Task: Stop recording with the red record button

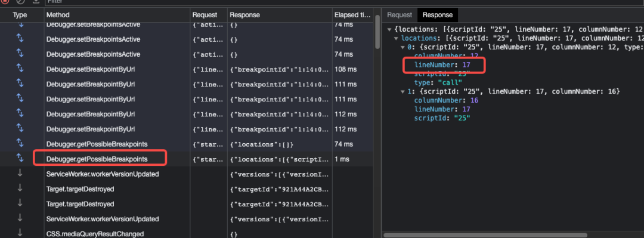Action: [5, 1]
